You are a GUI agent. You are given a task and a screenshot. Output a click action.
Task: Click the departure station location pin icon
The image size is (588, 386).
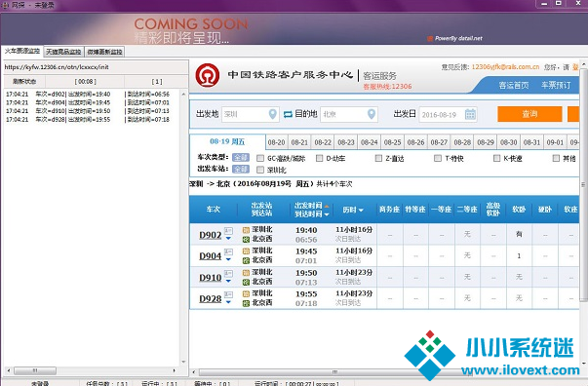tap(273, 114)
